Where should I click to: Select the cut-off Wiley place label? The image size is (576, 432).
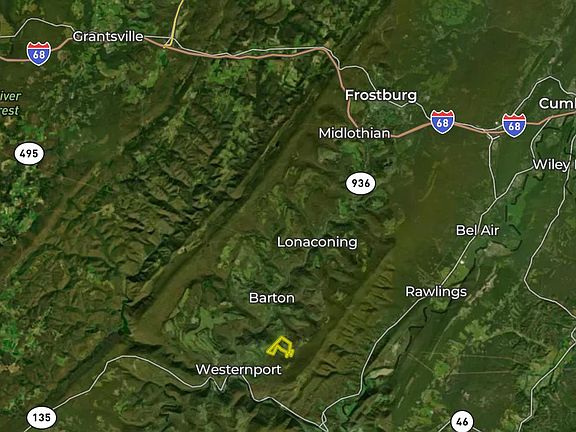554,165
